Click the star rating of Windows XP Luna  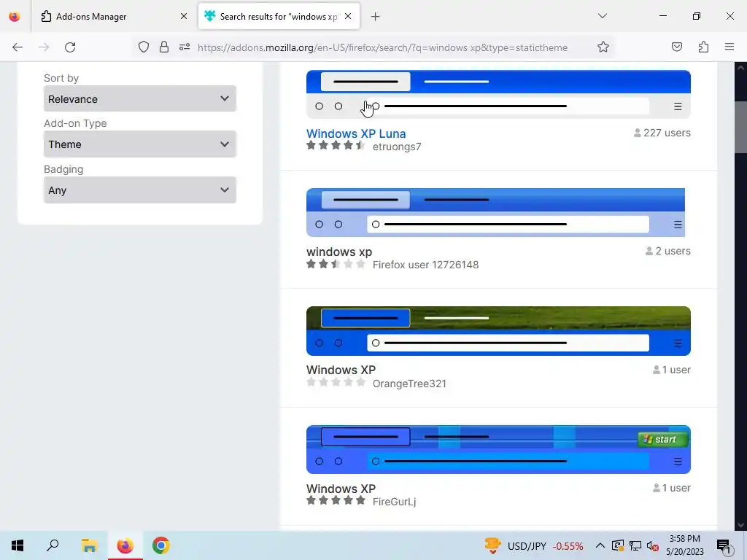pyautogui.click(x=336, y=145)
